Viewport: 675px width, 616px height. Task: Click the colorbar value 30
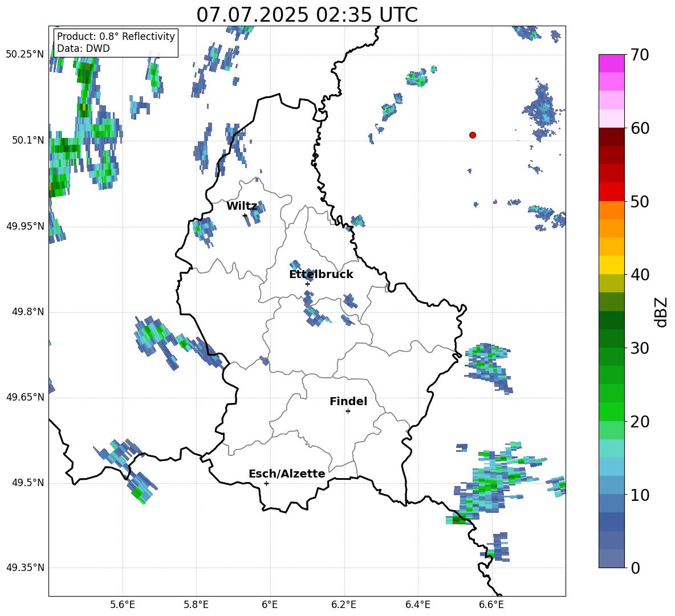click(640, 348)
